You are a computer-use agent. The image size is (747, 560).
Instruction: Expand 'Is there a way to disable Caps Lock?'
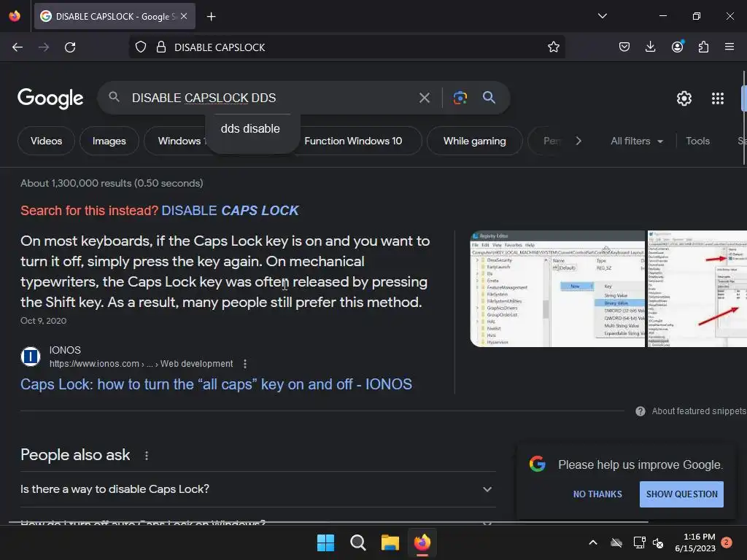(x=258, y=489)
